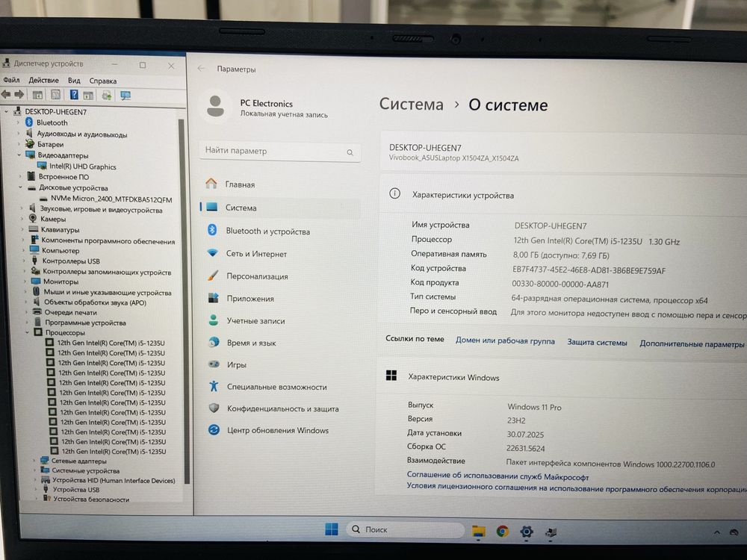Click the search magnifier icon in Settings

pos(350,152)
